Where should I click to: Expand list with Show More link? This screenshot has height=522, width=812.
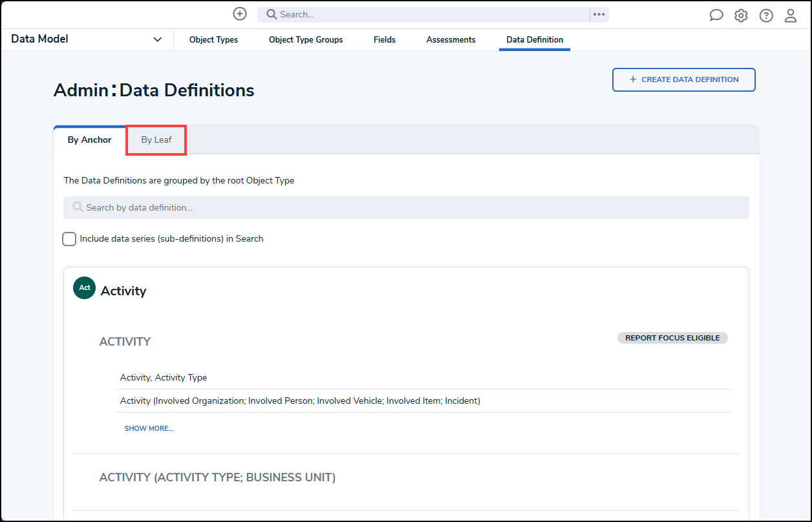click(x=149, y=428)
